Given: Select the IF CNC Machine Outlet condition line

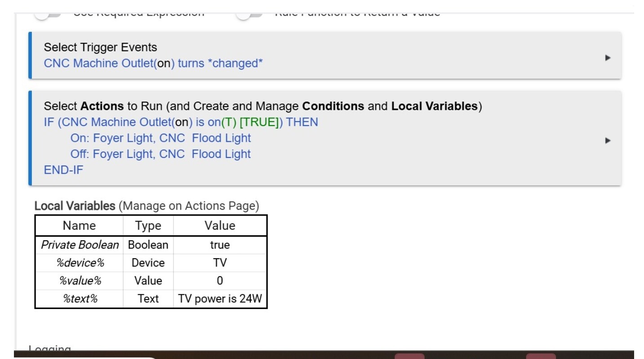Looking at the screenshot, I should tap(181, 122).
